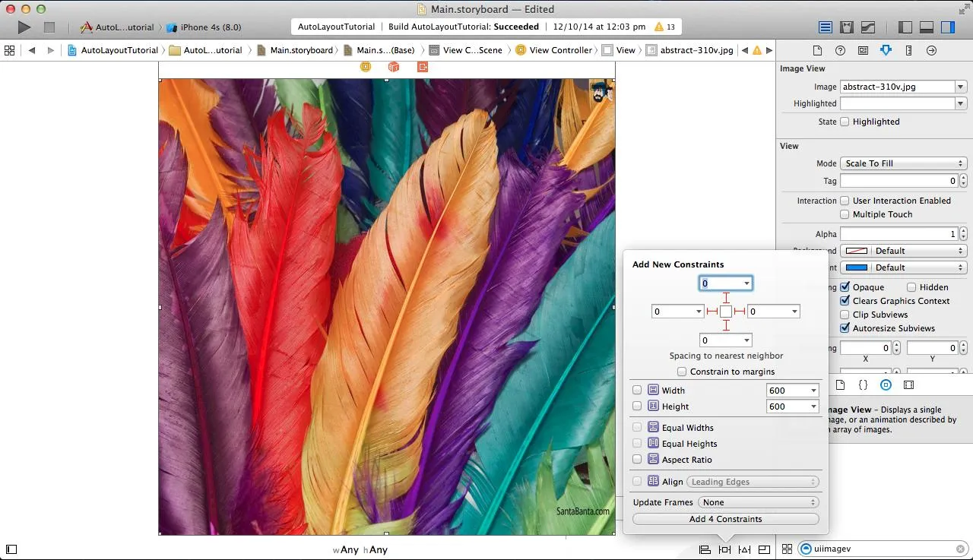Check the Aspect Ratio box

637,460
